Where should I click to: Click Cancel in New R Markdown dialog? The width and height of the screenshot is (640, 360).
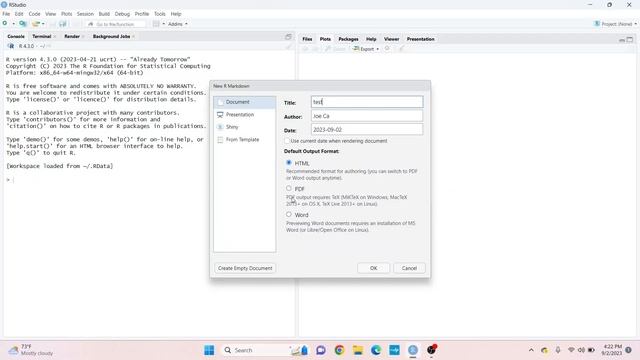pos(409,268)
